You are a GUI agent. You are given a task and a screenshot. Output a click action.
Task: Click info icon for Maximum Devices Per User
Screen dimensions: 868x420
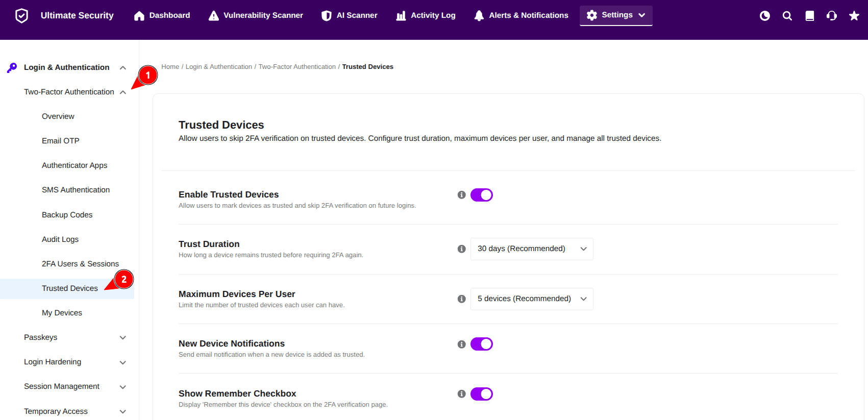click(x=462, y=299)
